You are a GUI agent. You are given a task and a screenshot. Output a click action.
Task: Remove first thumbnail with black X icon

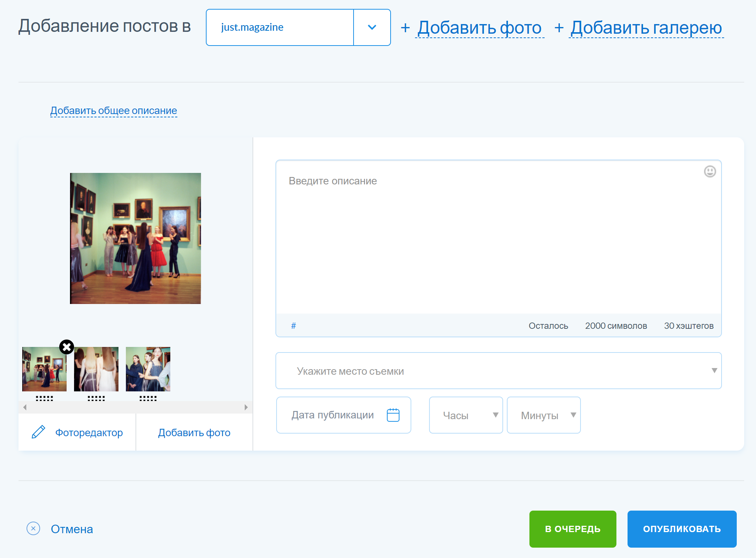[67, 347]
